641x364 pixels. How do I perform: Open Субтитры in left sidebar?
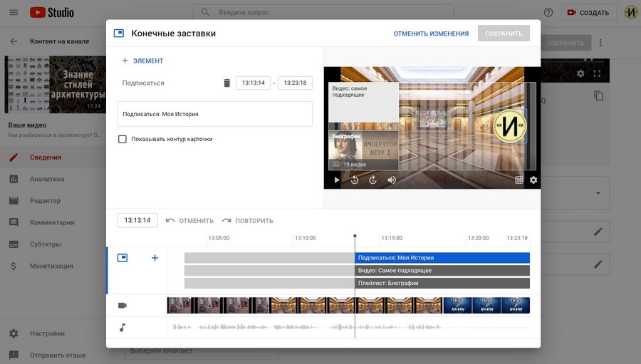tap(46, 244)
